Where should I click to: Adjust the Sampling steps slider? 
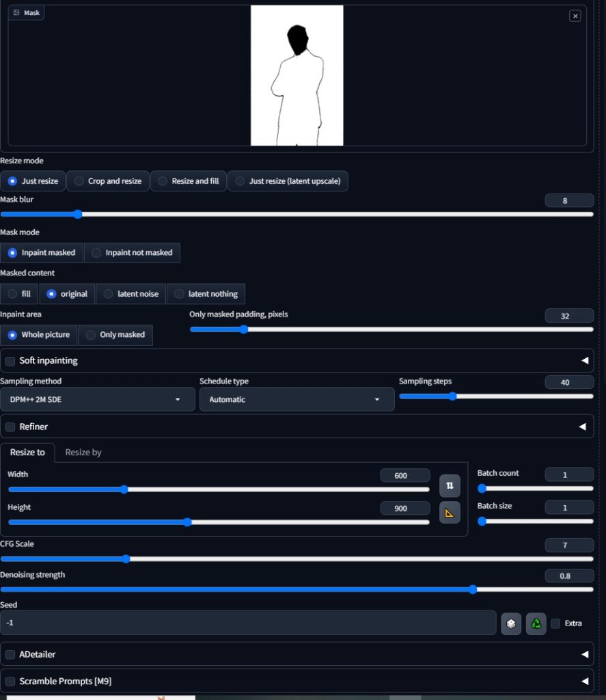click(496, 396)
